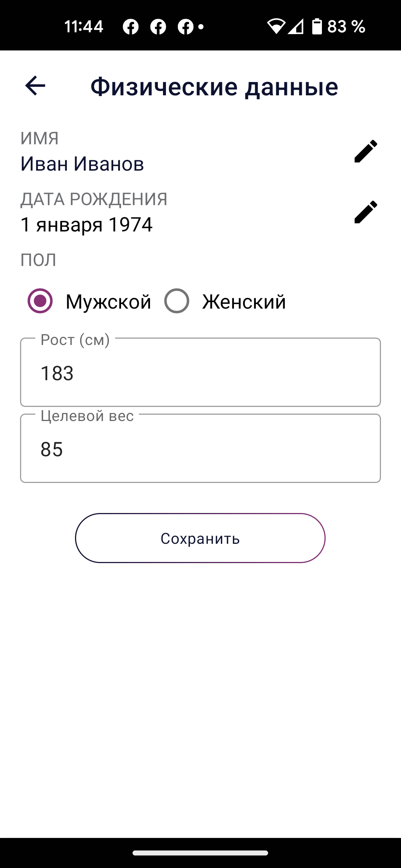The height and width of the screenshot is (868, 401).
Task: Tap the ПОЛ section label
Action: point(38,260)
